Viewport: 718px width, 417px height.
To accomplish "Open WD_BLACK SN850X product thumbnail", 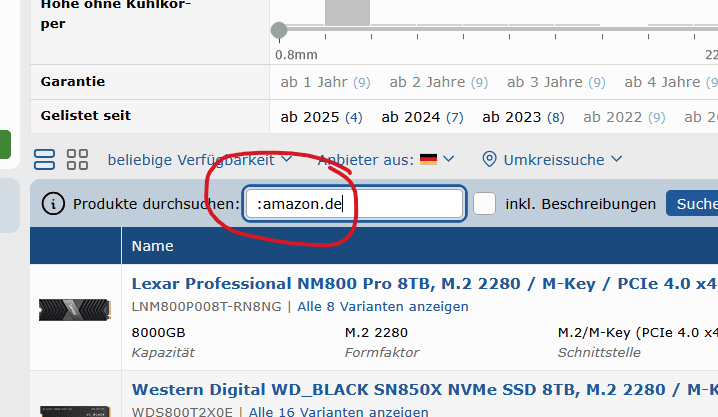I will click(x=75, y=411).
